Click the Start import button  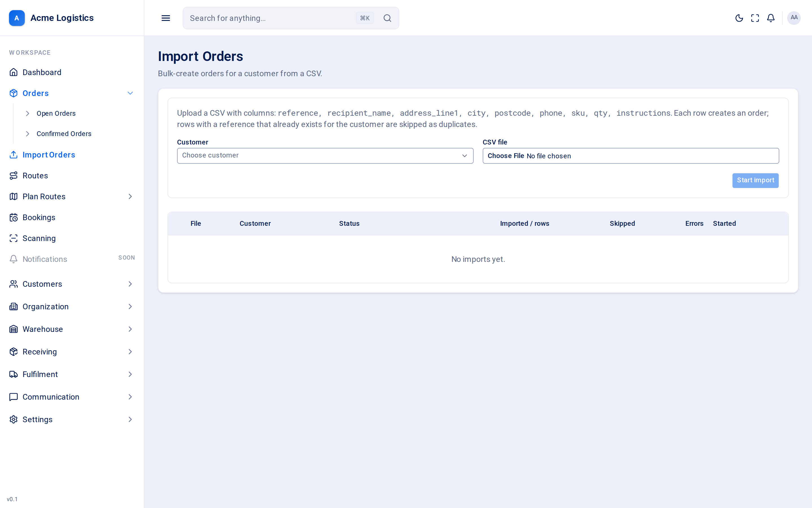(755, 180)
